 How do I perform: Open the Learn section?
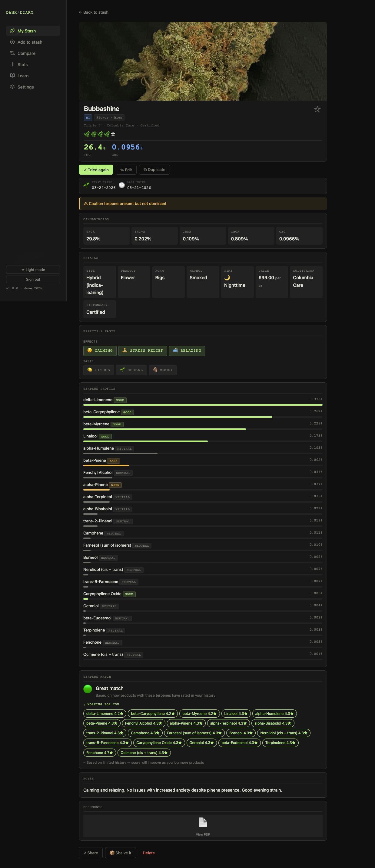click(x=33, y=75)
